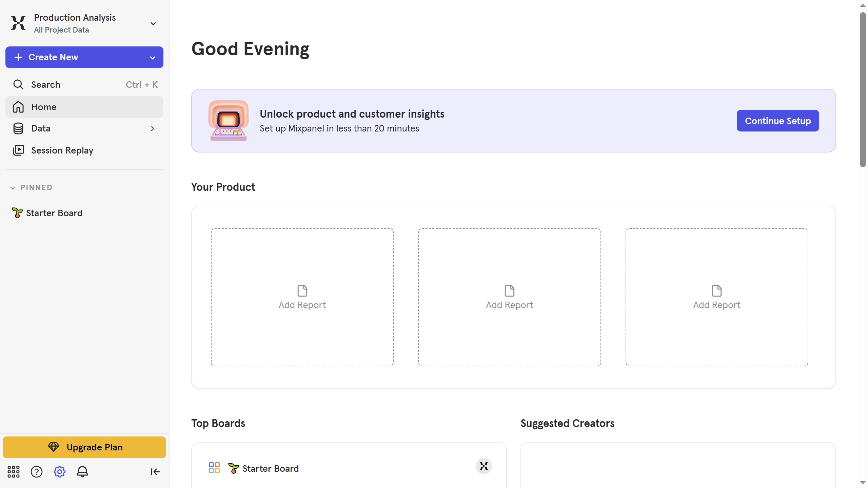Click the diamond icon in Upgrade Plan

[53, 447]
